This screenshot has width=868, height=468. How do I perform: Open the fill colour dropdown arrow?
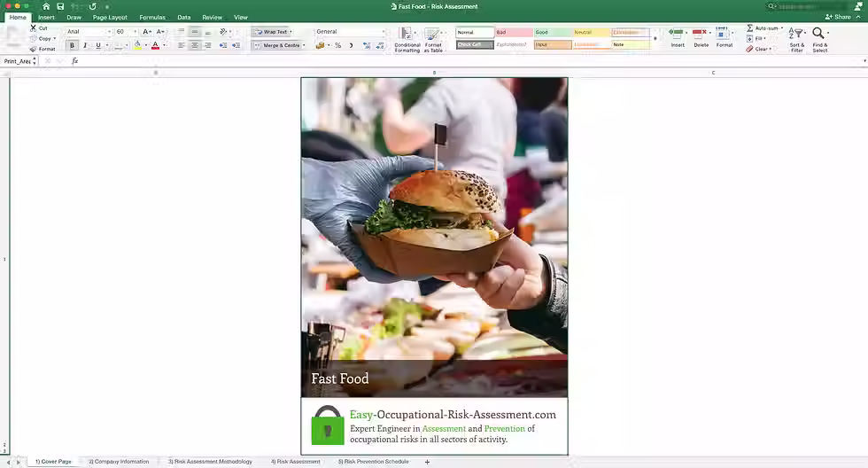[145, 45]
